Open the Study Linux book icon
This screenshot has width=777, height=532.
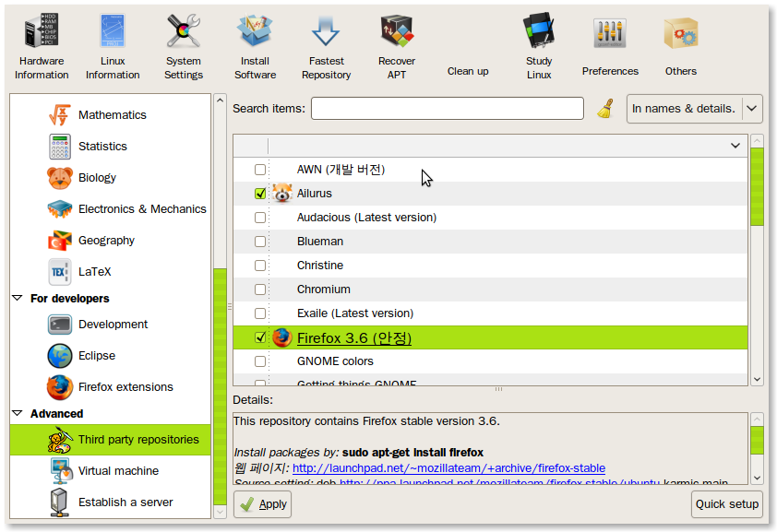point(539,30)
